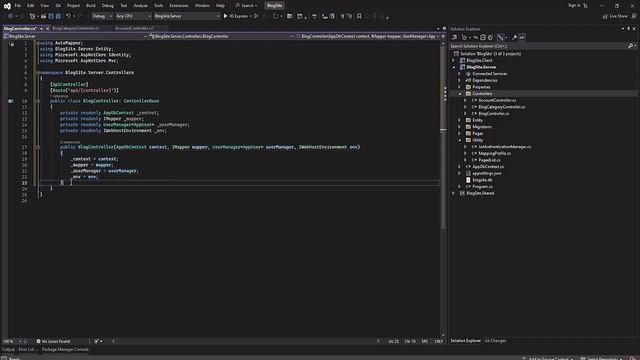Collapse the BlogSite.Server project node
Image resolution: width=640 pixels, height=360 pixels.
(x=453, y=67)
